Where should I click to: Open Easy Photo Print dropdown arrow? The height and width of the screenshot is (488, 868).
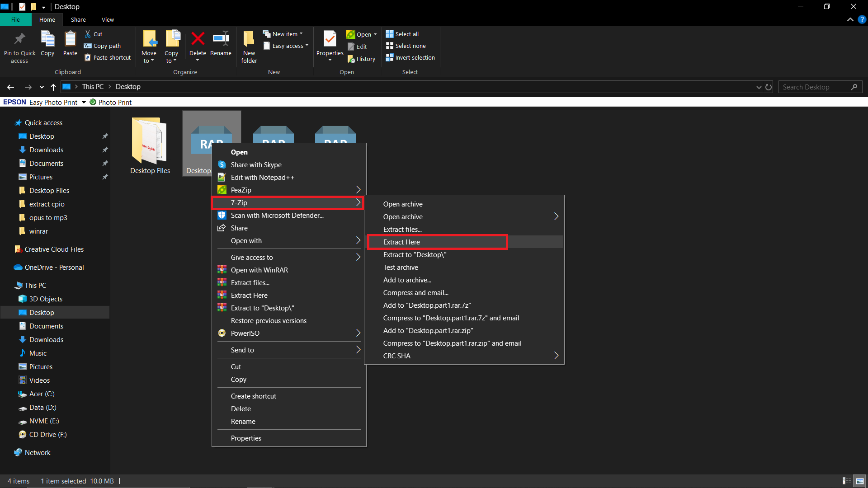pos(84,102)
